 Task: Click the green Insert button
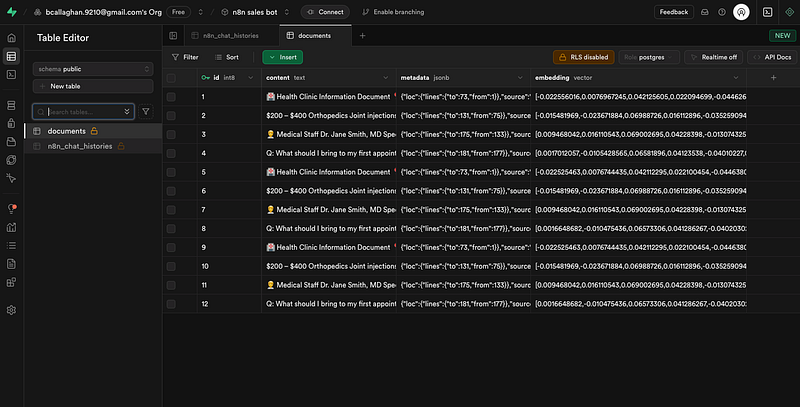click(283, 57)
